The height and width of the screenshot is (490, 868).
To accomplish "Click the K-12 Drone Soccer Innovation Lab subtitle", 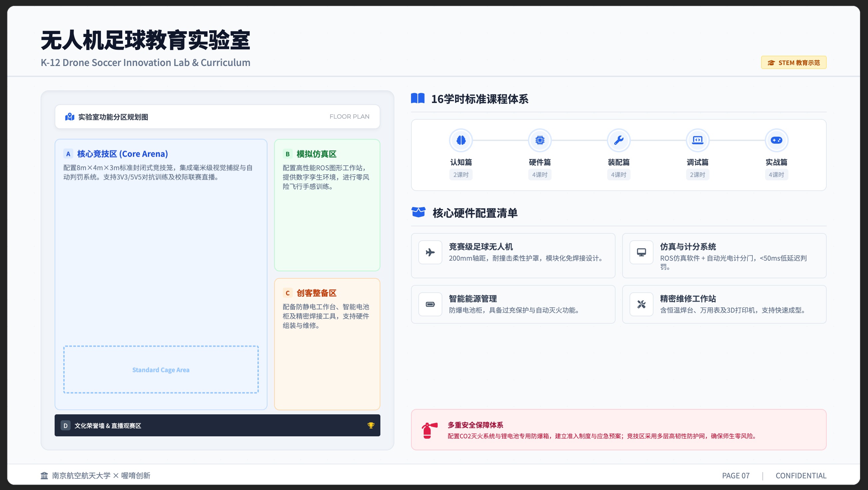I will 146,62.
